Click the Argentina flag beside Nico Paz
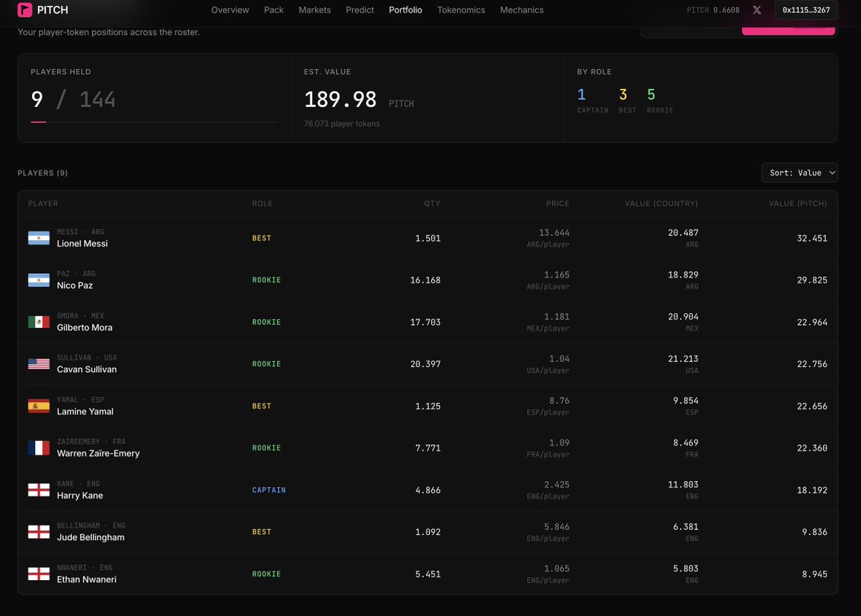The image size is (861, 616). point(39,280)
